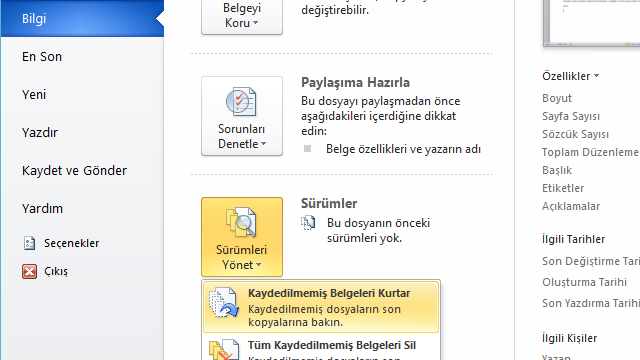Choose Tüm Kaydedilmemiş Belgeleri Sil entry

pos(321,347)
